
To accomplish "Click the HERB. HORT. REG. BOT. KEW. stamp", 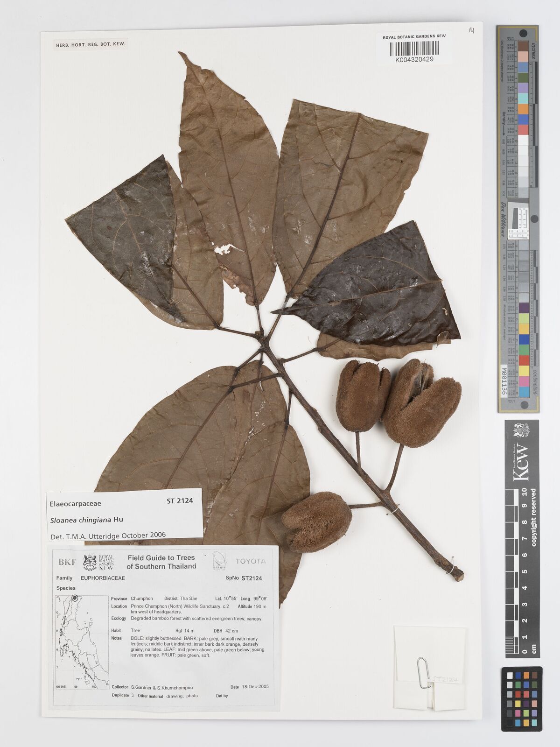I will [x=90, y=45].
